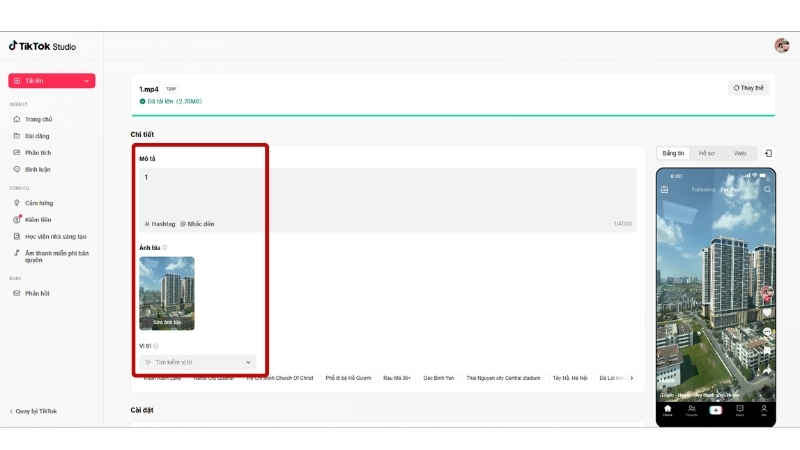Click the LIVE icon in phone preview
800x450 pixels.
pos(664,189)
